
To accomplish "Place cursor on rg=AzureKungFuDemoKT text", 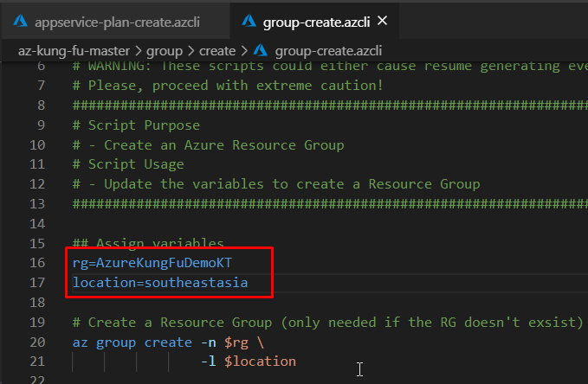I will point(152,263).
